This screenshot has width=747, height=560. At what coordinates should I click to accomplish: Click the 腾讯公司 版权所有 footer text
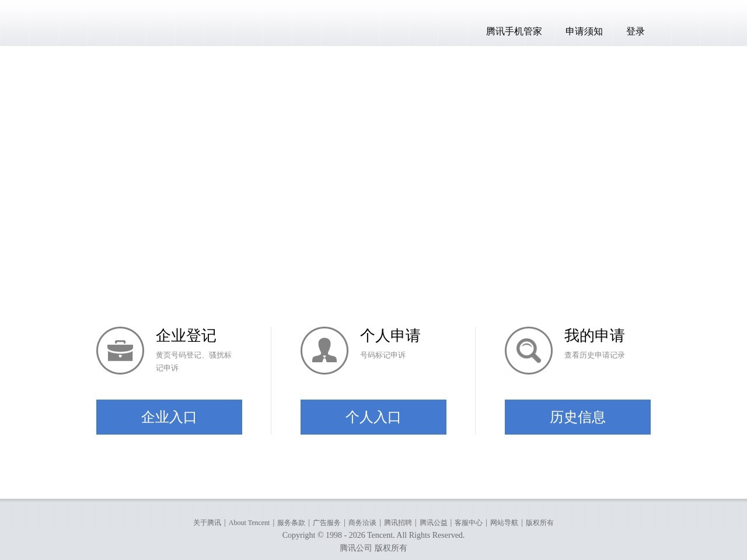[373, 548]
